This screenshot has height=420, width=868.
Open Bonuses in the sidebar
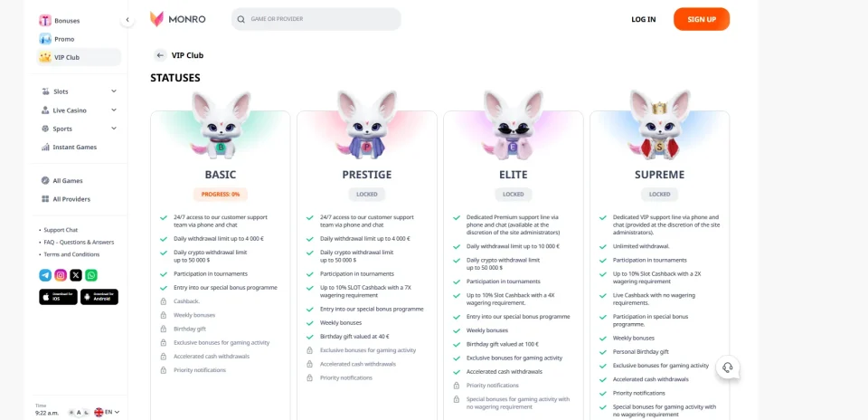(x=60, y=21)
